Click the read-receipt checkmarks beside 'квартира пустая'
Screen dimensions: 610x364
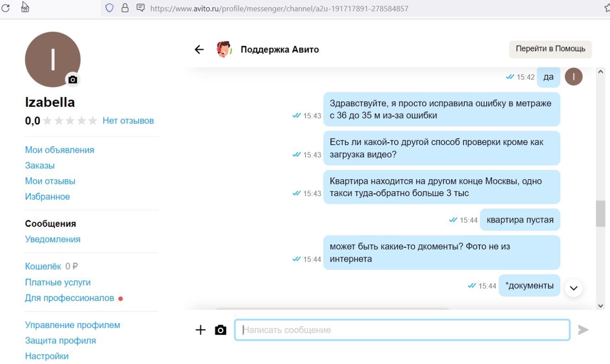pos(453,220)
